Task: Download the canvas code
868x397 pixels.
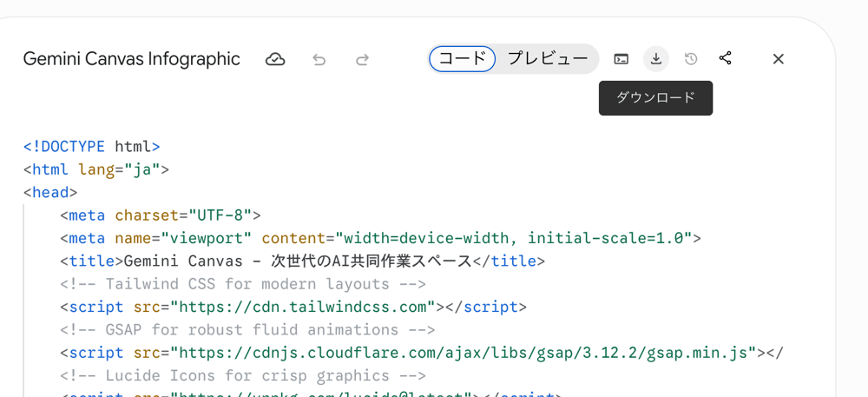Action: coord(656,59)
